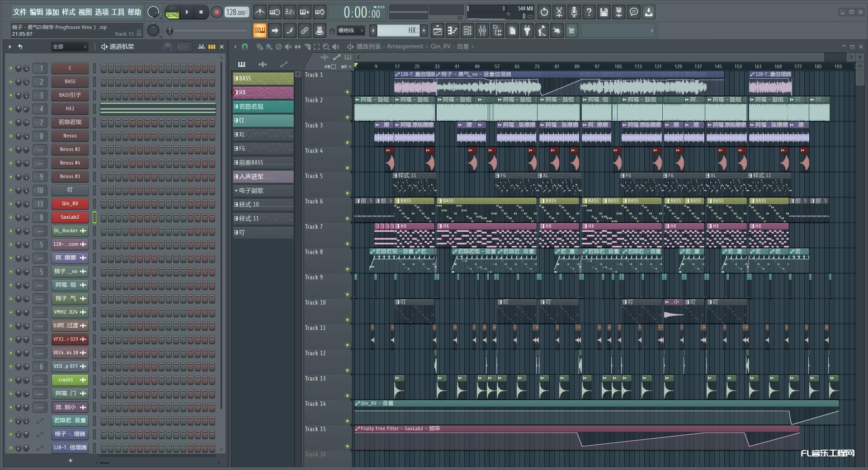The width and height of the screenshot is (868, 470).
Task: Open the 样式 menu
Action: [69, 12]
